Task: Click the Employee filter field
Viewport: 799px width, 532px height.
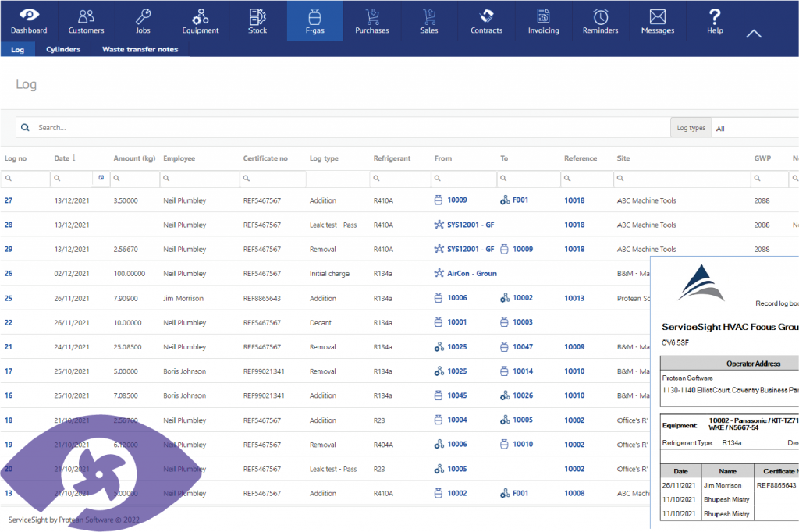Action: click(199, 179)
